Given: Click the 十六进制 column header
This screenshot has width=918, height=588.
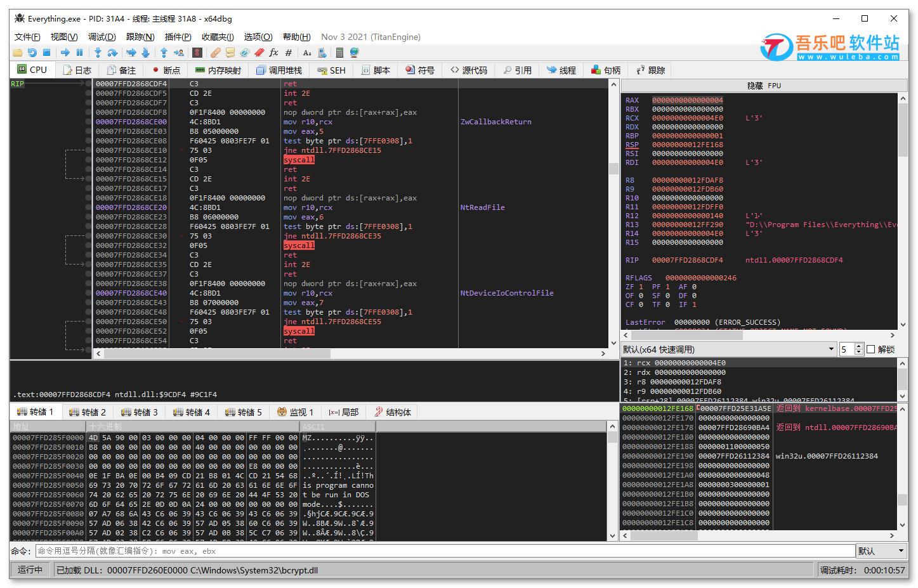Looking at the screenshot, I should [193, 427].
